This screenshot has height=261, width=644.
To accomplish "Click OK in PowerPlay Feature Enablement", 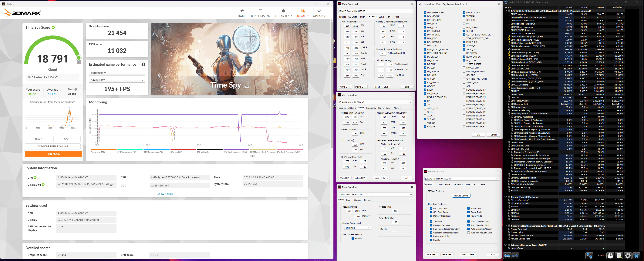I will pyautogui.click(x=478, y=135).
